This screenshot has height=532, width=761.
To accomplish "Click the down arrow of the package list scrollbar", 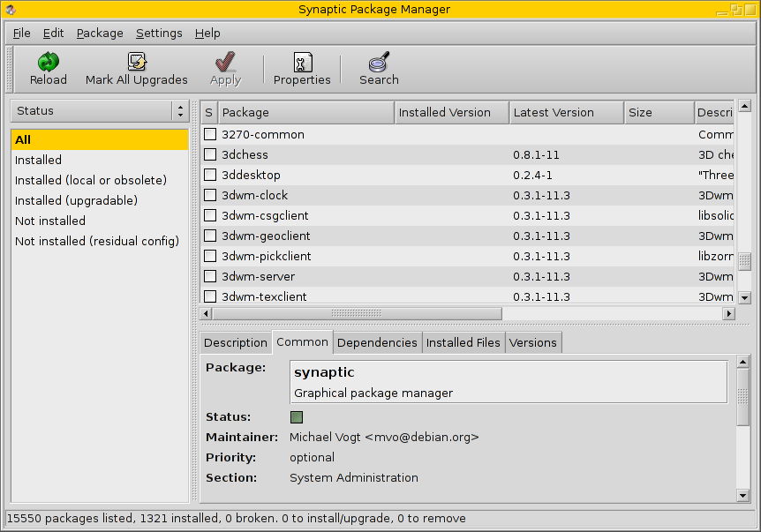I will click(744, 298).
